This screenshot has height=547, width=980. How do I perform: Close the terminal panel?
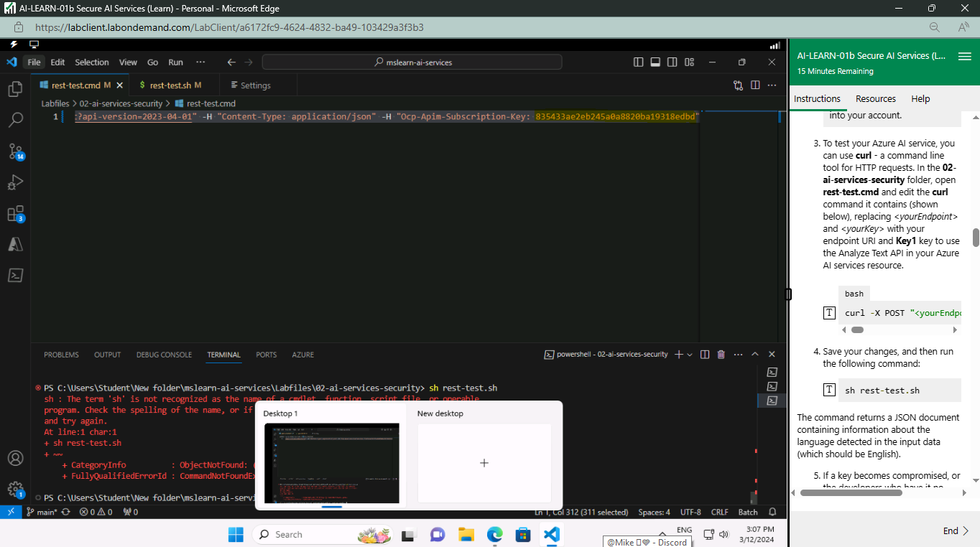[x=772, y=354]
